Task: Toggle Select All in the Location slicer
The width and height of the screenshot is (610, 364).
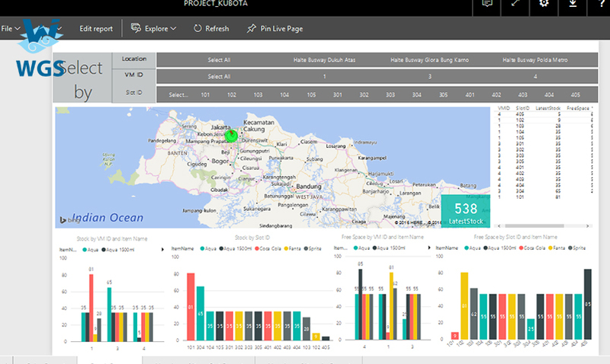Action: coord(219,59)
